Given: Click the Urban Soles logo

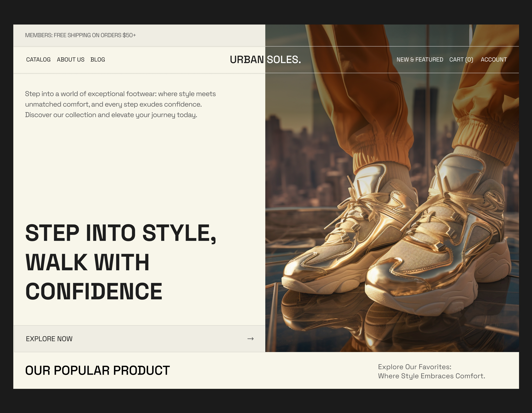Looking at the screenshot, I should coord(265,60).
